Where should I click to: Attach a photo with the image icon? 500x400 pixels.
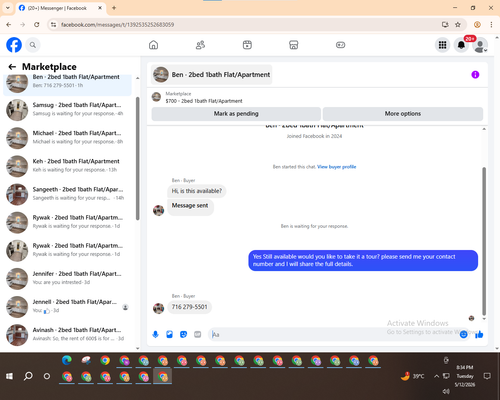coord(169,334)
